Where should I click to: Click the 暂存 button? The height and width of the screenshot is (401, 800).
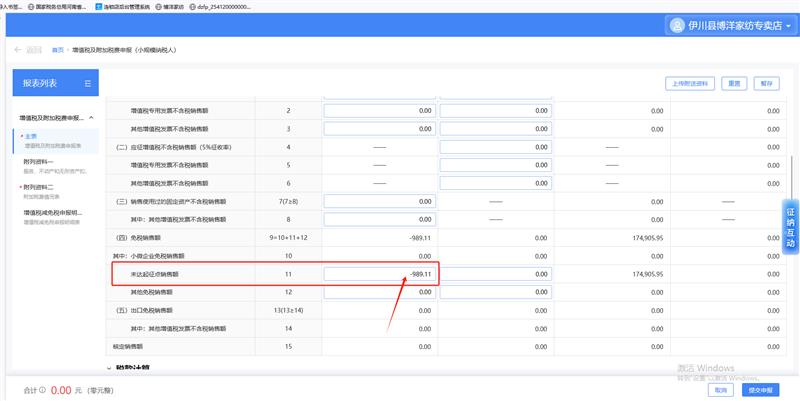tap(767, 83)
